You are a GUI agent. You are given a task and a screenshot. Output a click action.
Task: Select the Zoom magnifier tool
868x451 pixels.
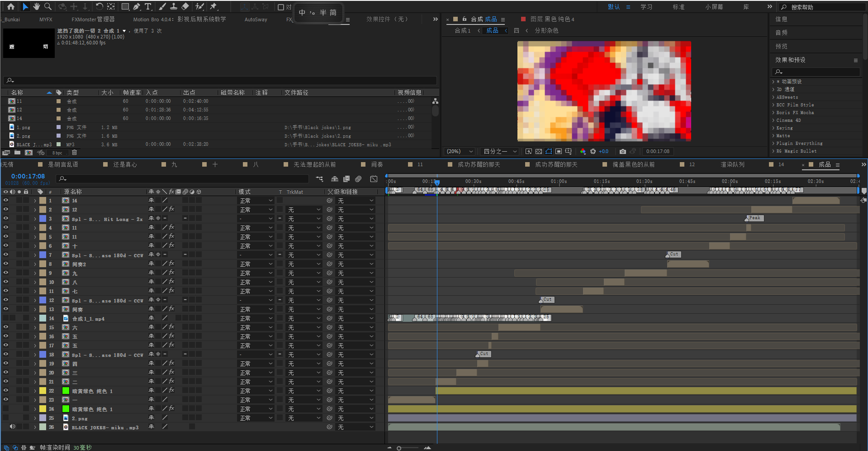coord(48,6)
